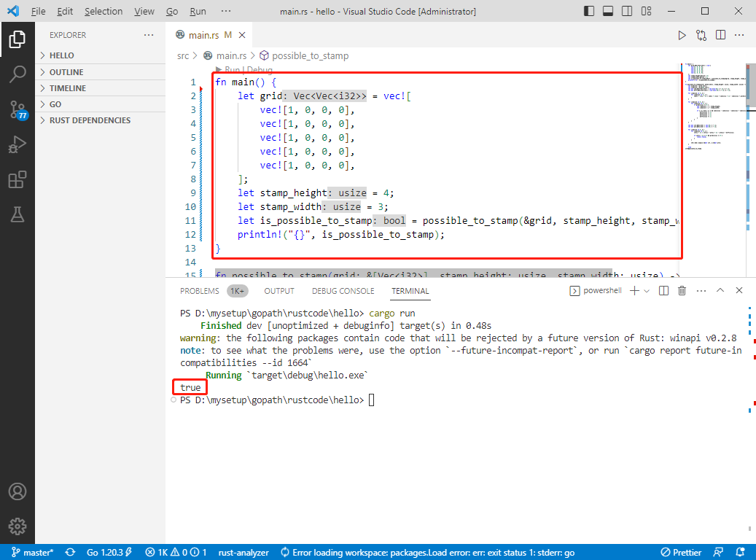Image resolution: width=756 pixels, height=560 pixels.
Task: Open Run and Debug view
Action: (17, 144)
